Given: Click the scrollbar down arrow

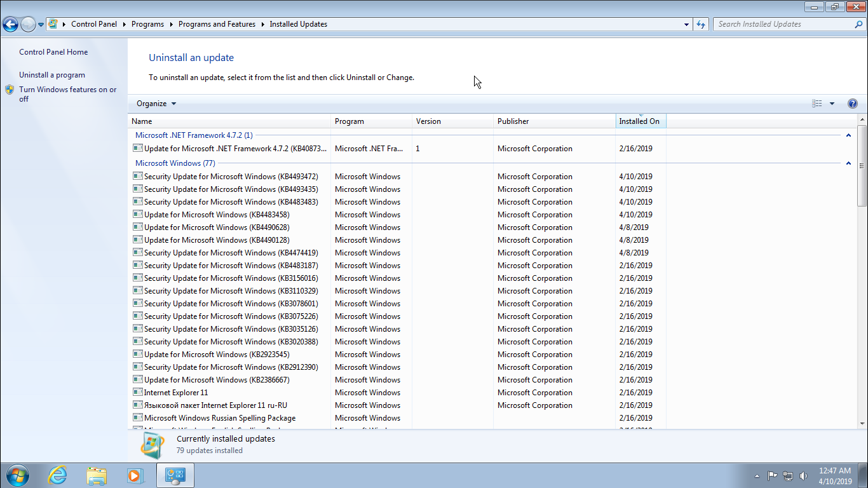Looking at the screenshot, I should click(862, 423).
